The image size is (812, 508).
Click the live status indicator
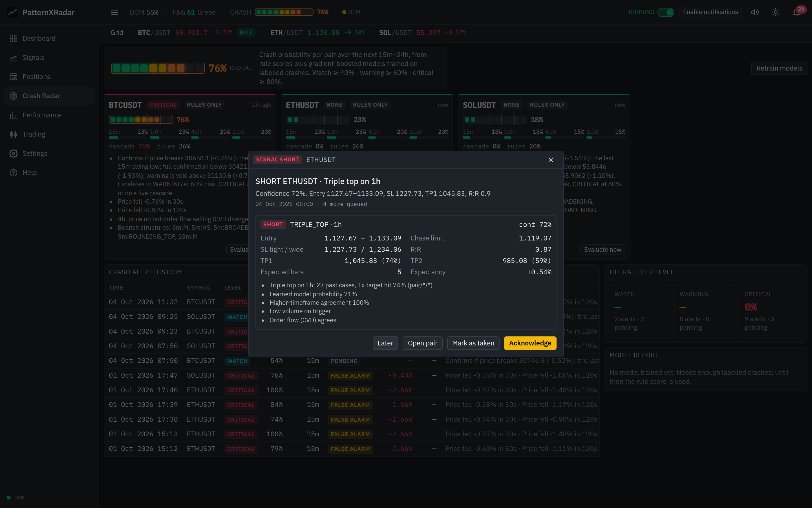16,497
